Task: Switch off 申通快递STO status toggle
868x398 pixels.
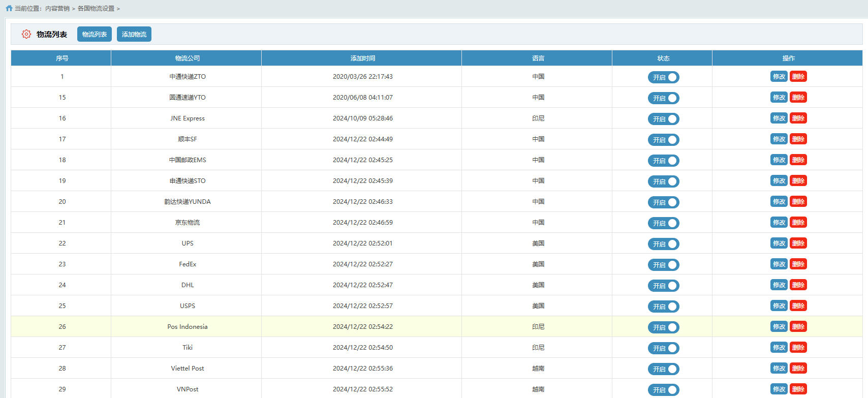Action: click(x=664, y=181)
